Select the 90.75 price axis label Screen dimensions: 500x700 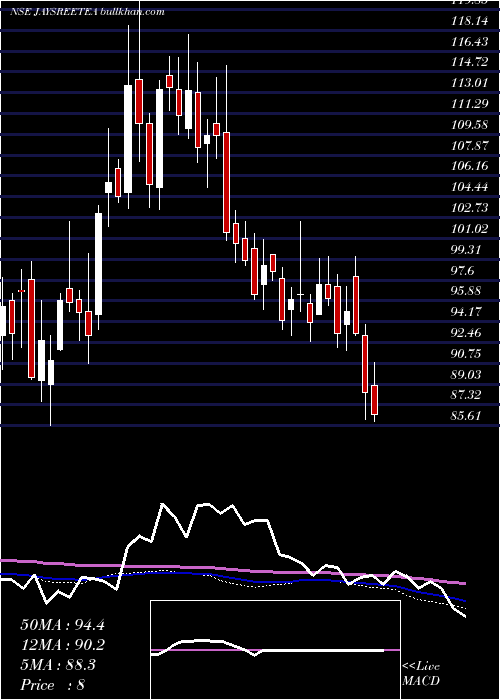pyautogui.click(x=466, y=353)
